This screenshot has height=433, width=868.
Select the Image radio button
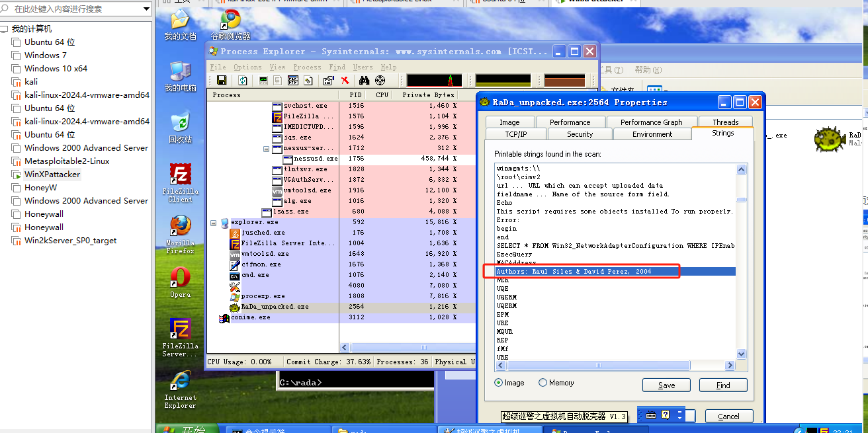[x=498, y=383]
